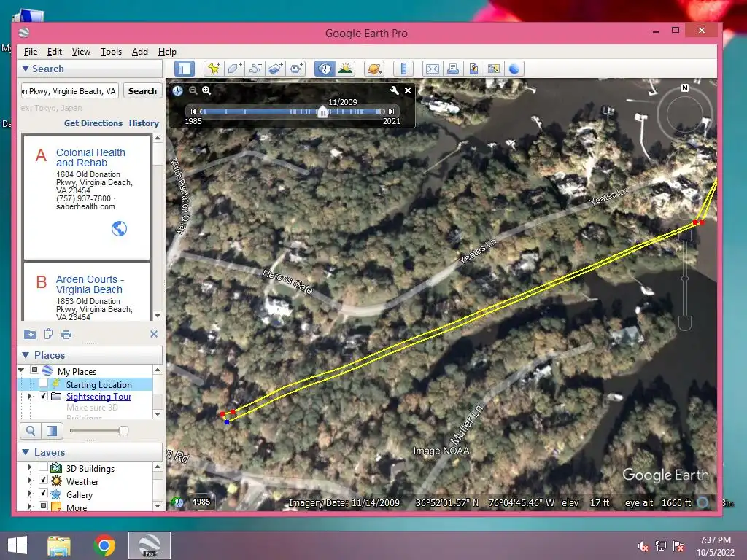Click the Print toolbar icon
The image size is (747, 560).
click(x=453, y=69)
